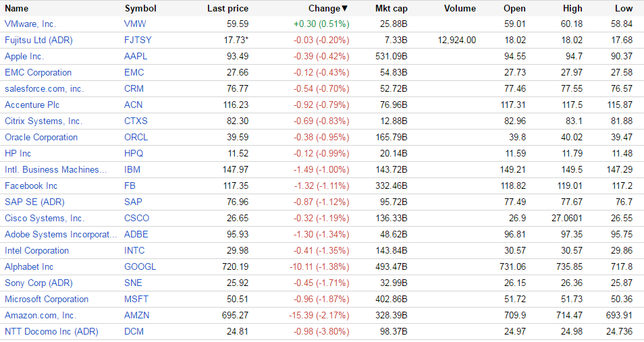Click the Fujitsu Ltd (ADR) link
This screenshot has width=644, height=342.
pyautogui.click(x=38, y=40)
